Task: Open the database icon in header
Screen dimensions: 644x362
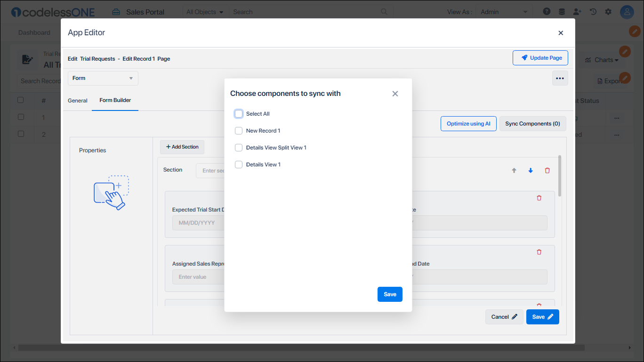Action: click(x=562, y=12)
